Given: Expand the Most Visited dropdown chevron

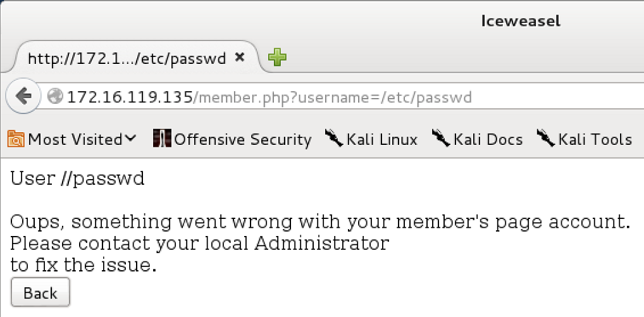Looking at the screenshot, I should (130, 139).
